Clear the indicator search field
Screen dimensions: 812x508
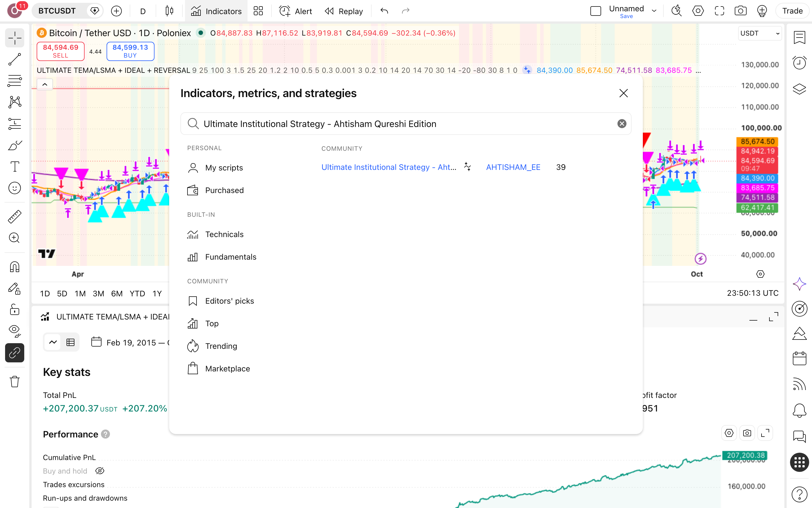click(622, 124)
